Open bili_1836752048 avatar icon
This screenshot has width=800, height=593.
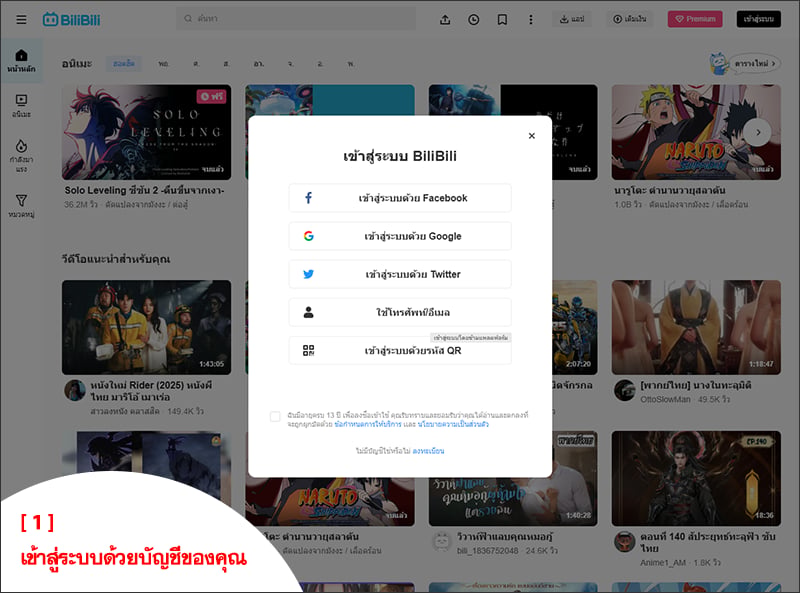(441, 541)
